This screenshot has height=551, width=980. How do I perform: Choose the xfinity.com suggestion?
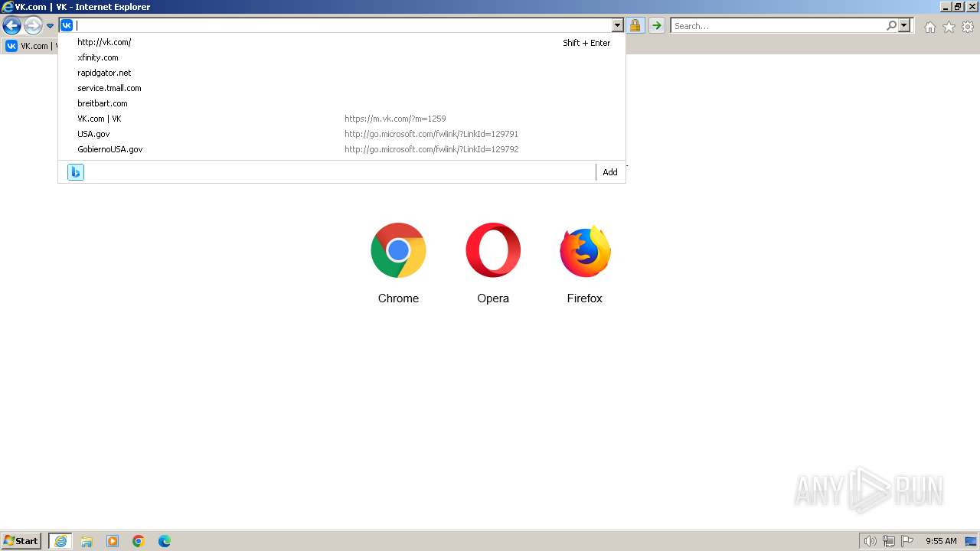click(341, 57)
